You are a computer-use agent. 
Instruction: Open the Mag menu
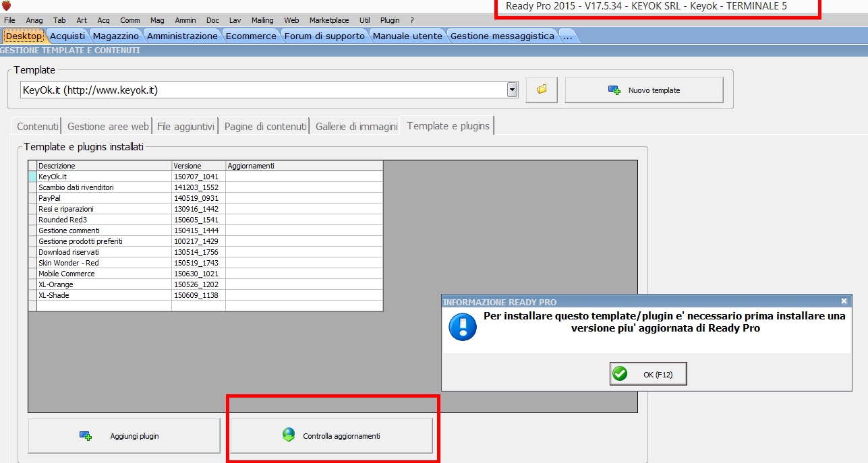point(157,20)
